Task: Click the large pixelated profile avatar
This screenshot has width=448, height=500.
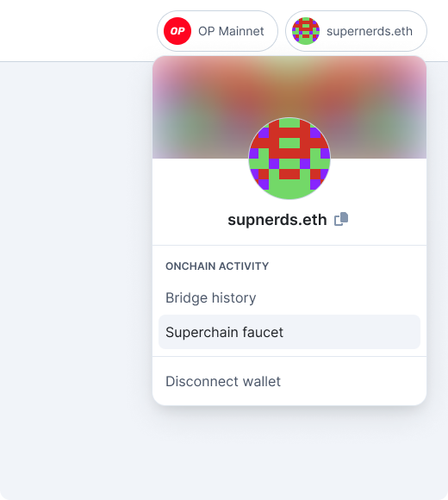Action: [289, 158]
